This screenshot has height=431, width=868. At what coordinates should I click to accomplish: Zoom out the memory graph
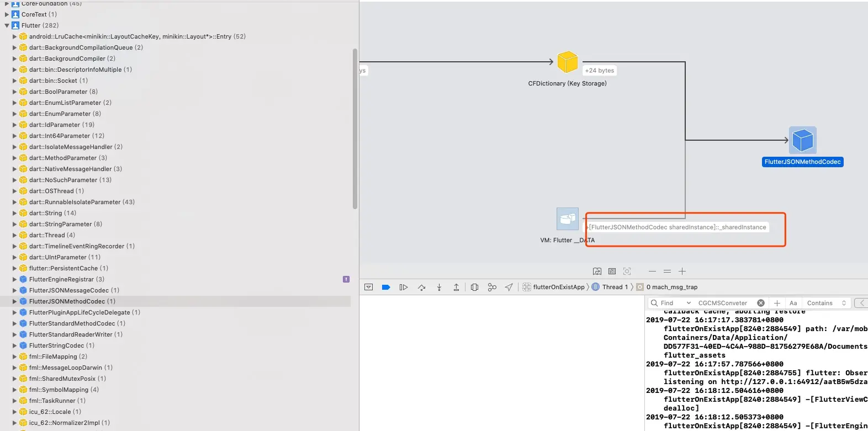tap(652, 271)
